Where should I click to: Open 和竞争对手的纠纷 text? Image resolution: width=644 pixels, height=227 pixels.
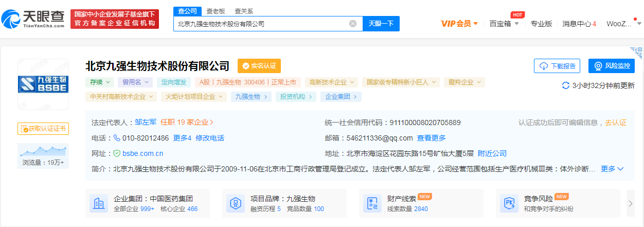(549, 209)
